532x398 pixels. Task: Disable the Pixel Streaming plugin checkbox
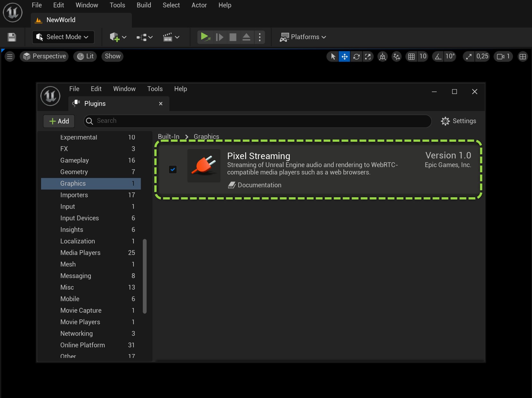tap(173, 169)
